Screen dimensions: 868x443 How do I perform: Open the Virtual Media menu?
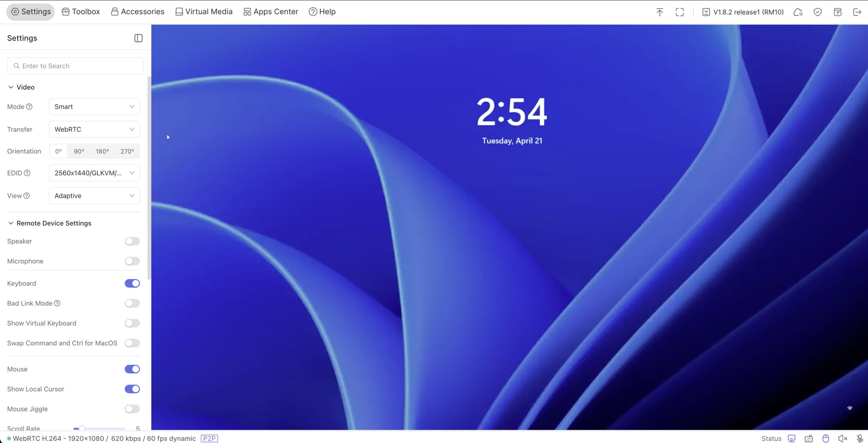[204, 12]
